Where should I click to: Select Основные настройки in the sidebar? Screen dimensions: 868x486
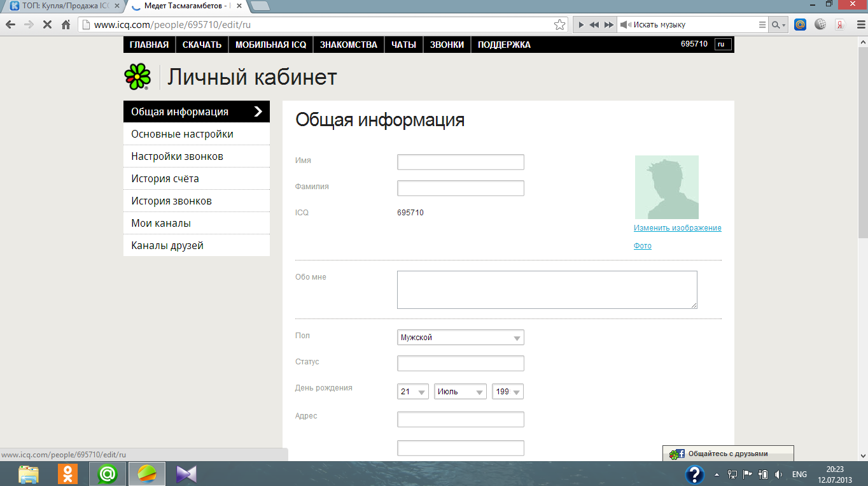(x=182, y=134)
